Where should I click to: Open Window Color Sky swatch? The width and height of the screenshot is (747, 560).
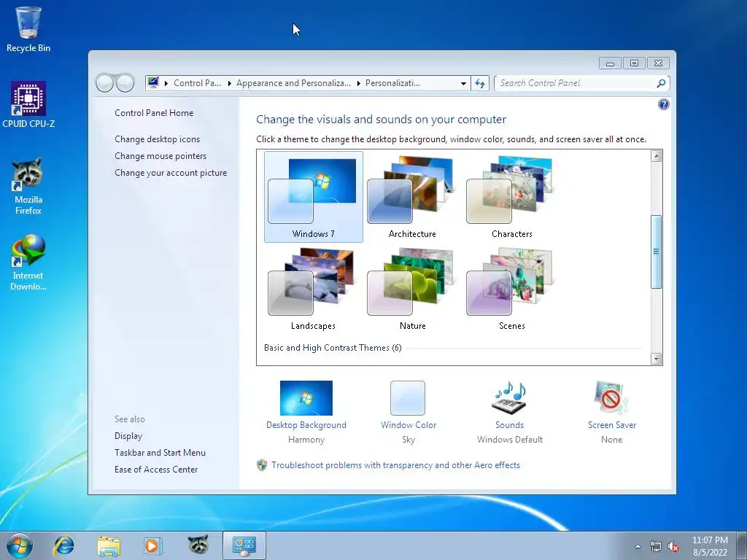(409, 413)
